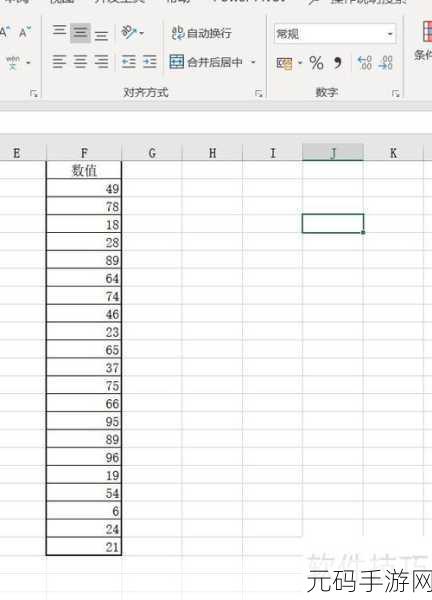Click the top align icon
Image resolution: width=432 pixels, height=600 pixels.
59,31
